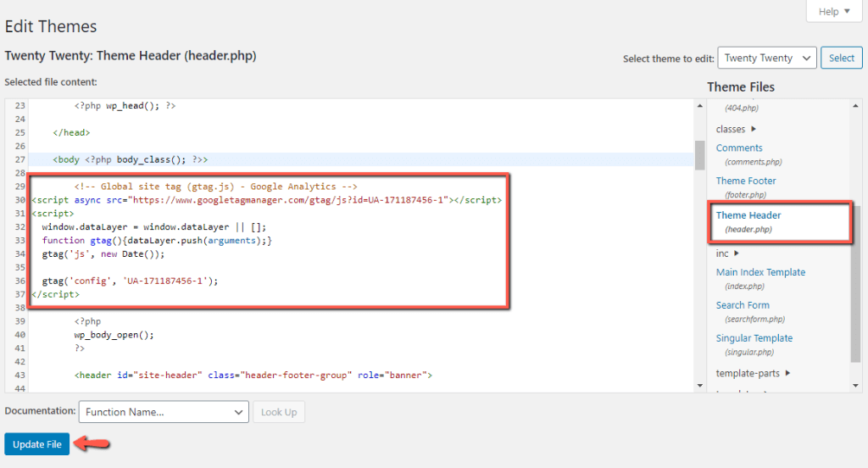
Task: Click the window.dataLayer code line
Action: tap(154, 227)
